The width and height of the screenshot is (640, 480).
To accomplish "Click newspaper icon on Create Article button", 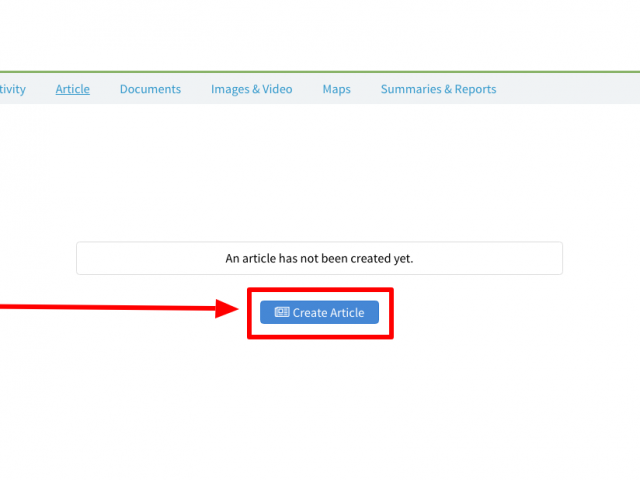I will coord(282,312).
